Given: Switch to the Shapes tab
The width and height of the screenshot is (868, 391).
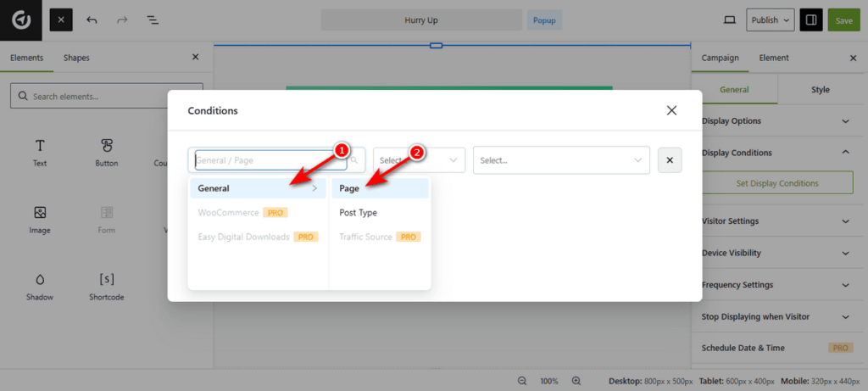Looking at the screenshot, I should (x=76, y=58).
